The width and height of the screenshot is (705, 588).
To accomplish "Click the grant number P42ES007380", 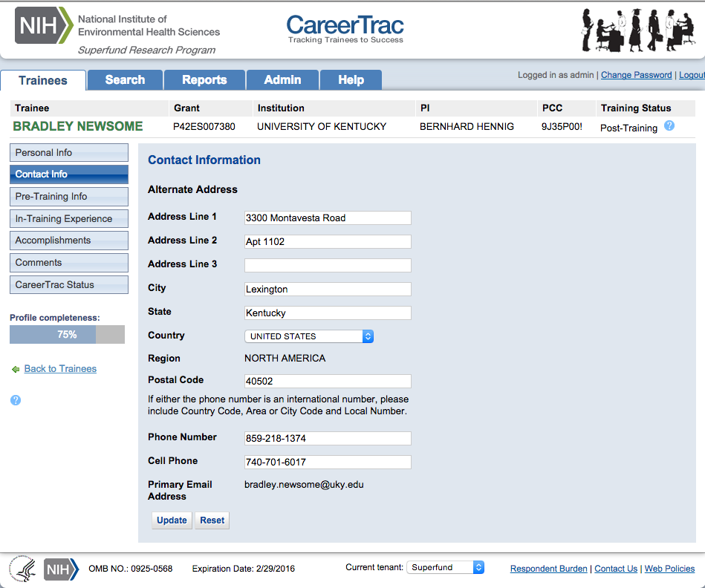I will coord(204,127).
